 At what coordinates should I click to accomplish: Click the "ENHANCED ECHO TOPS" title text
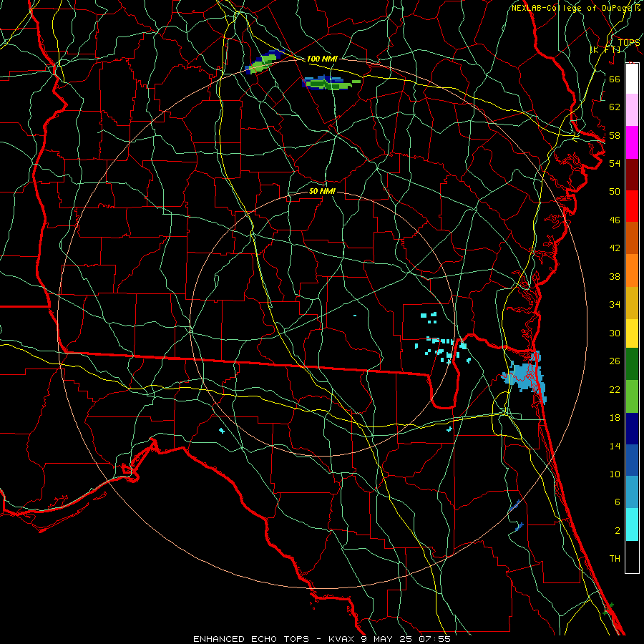pos(251,639)
